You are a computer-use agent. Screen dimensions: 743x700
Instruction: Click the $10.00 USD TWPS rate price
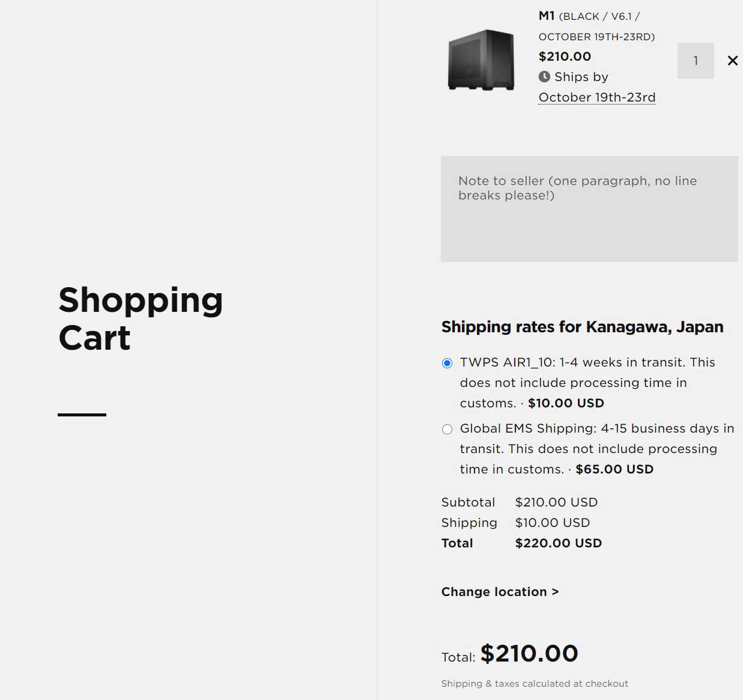coord(566,403)
